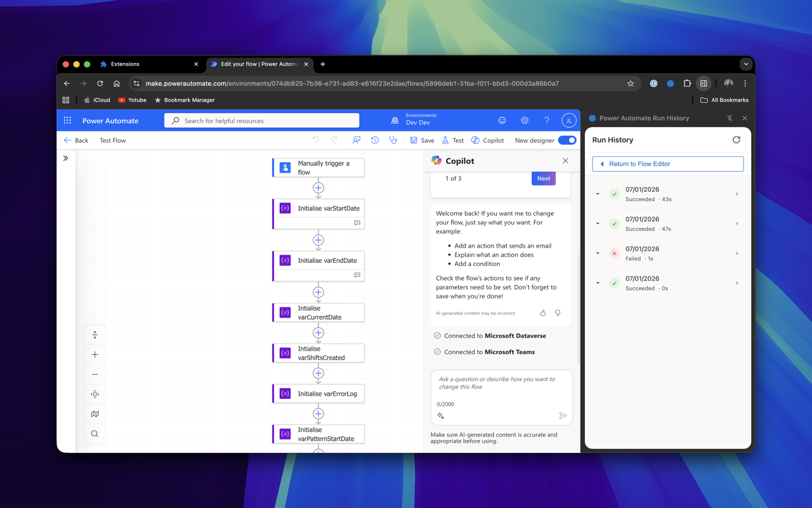The width and height of the screenshot is (812, 508).
Task: Click the canvas recenter target icon
Action: (x=95, y=394)
